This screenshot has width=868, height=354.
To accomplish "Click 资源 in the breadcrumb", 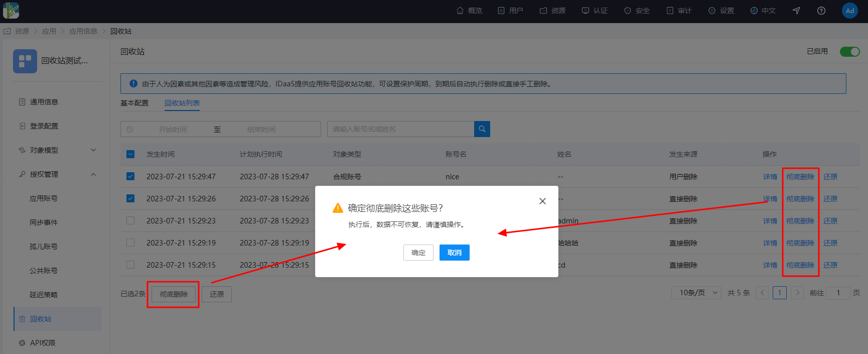I will tap(22, 31).
